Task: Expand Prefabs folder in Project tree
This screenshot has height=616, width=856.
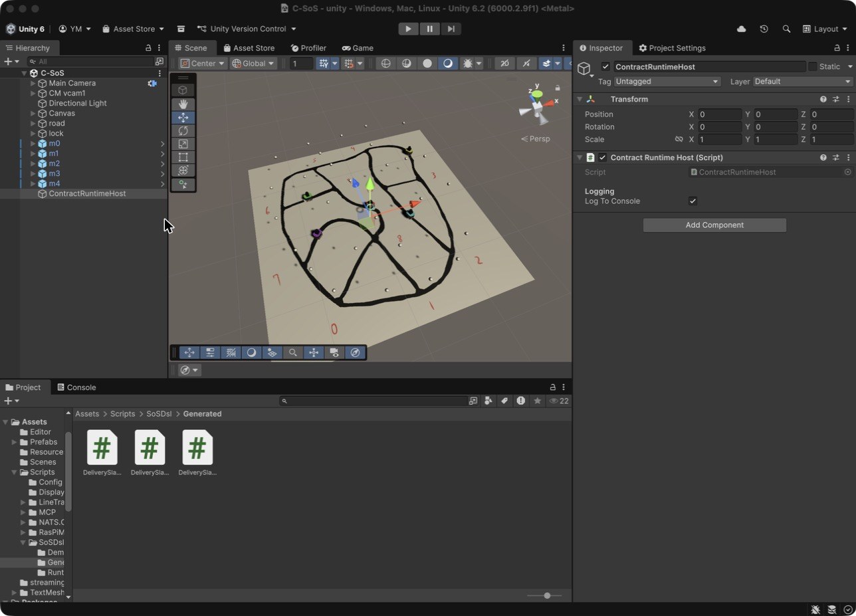Action: 15,442
